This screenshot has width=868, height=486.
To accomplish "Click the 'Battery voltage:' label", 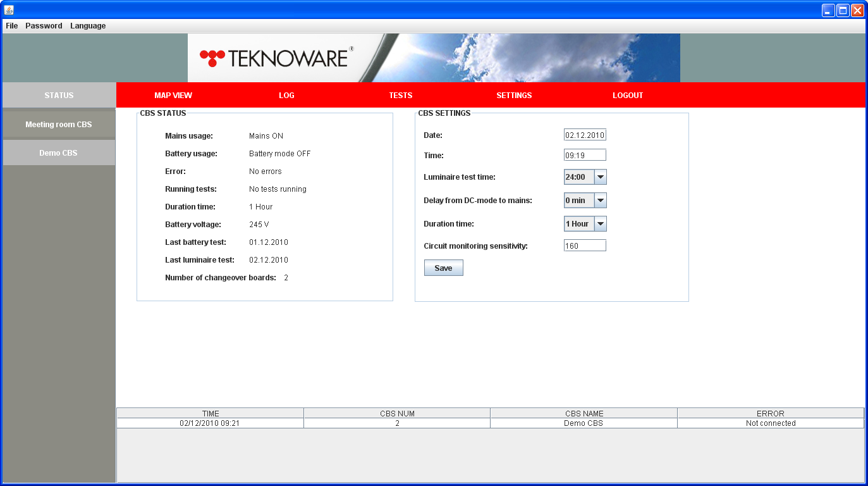I will [193, 225].
